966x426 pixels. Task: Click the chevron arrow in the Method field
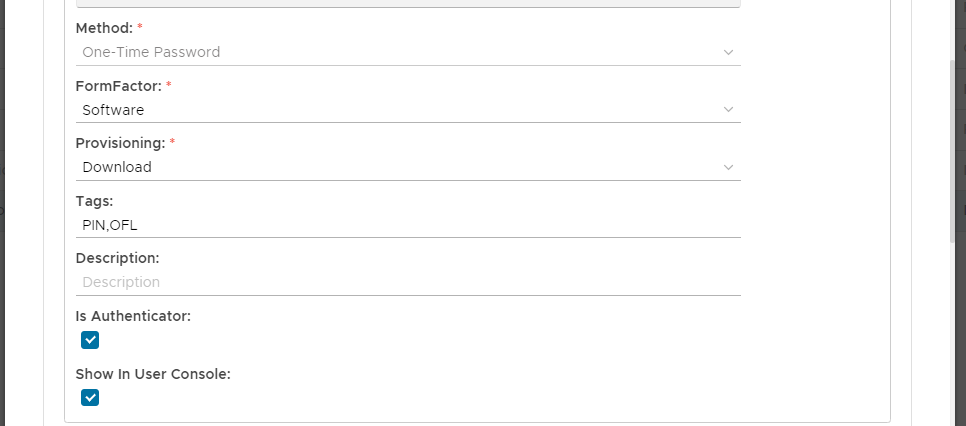click(728, 52)
